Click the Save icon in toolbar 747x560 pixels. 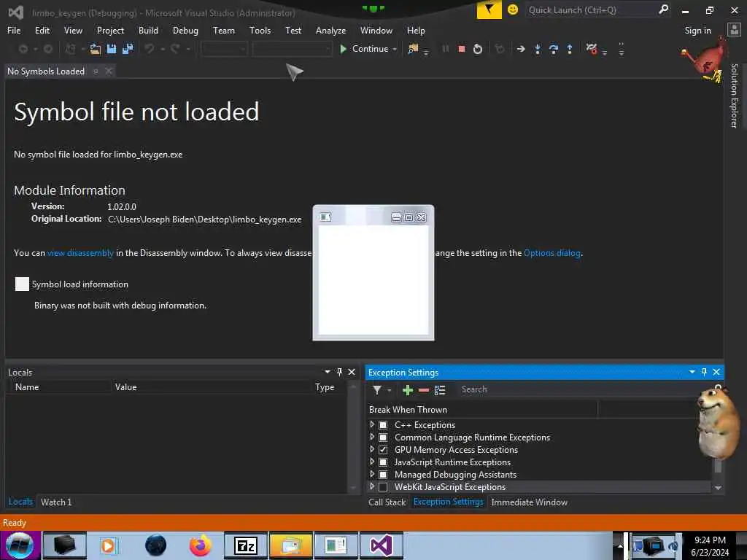point(112,49)
